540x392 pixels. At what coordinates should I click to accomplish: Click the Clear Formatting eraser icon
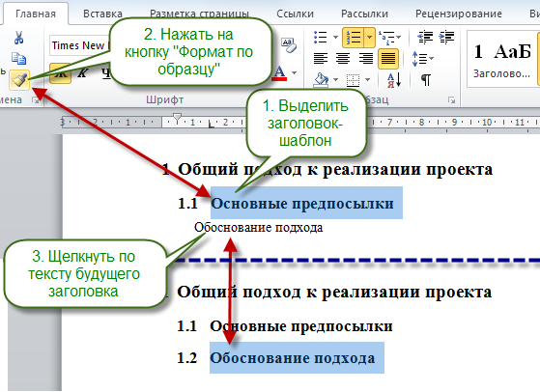pos(289,44)
